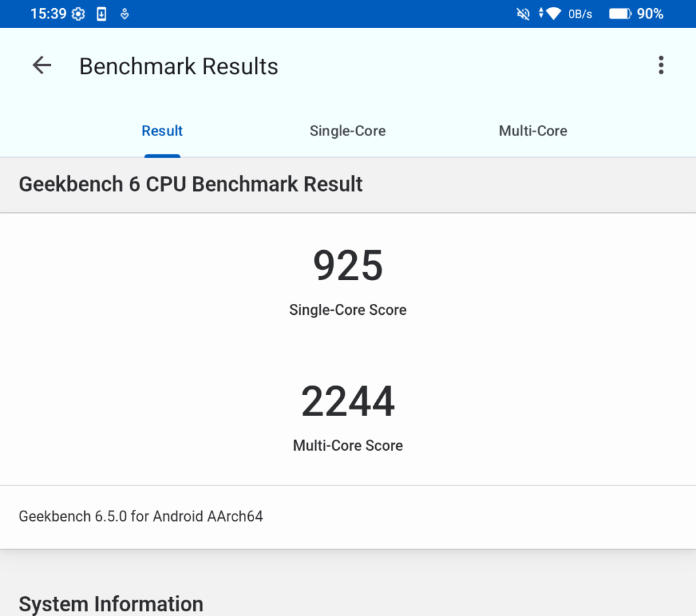Click the Single-Core Score label
696x616 pixels.
pos(348,310)
